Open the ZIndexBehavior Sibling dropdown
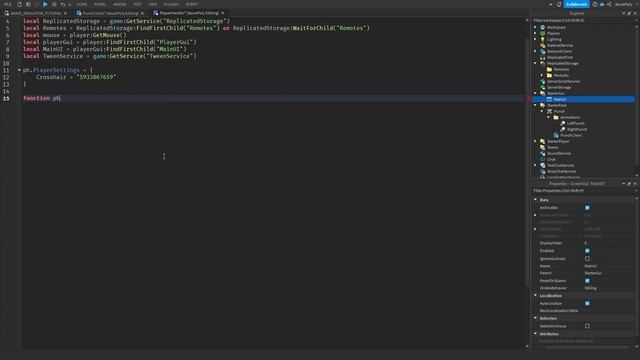 (608, 288)
